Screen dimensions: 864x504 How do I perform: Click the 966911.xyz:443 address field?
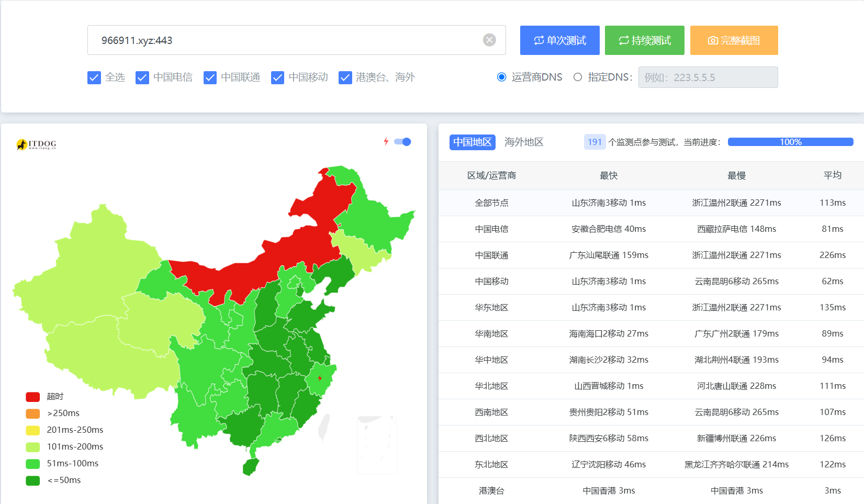[x=297, y=40]
